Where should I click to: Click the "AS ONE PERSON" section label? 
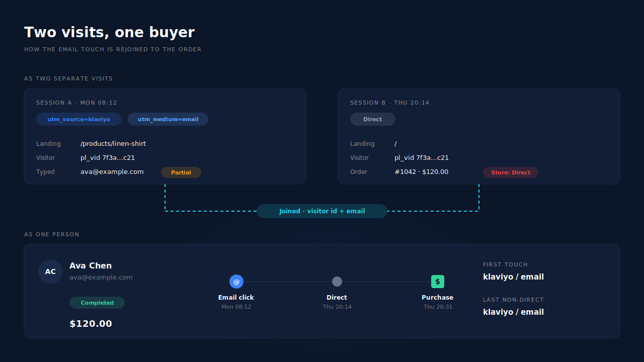(52, 234)
